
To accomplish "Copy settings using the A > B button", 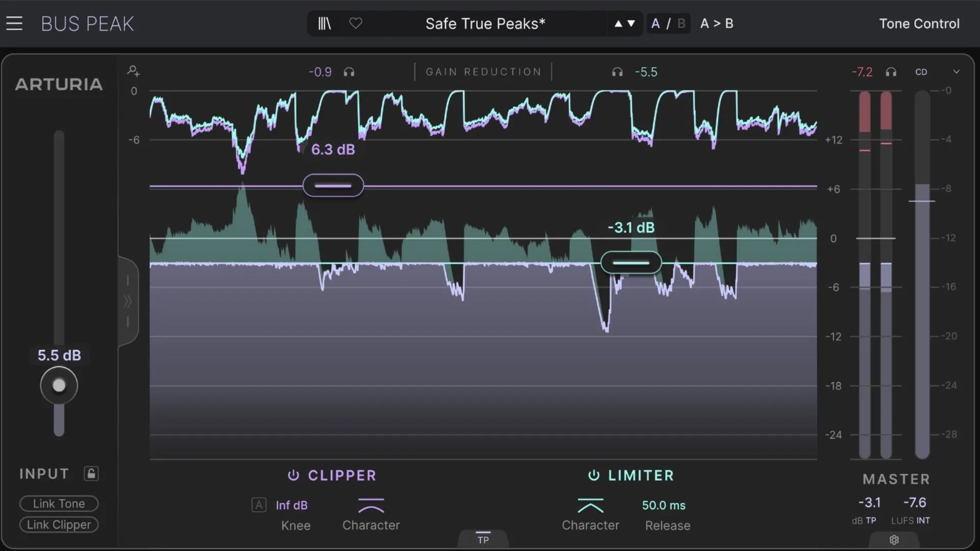I will (x=717, y=23).
